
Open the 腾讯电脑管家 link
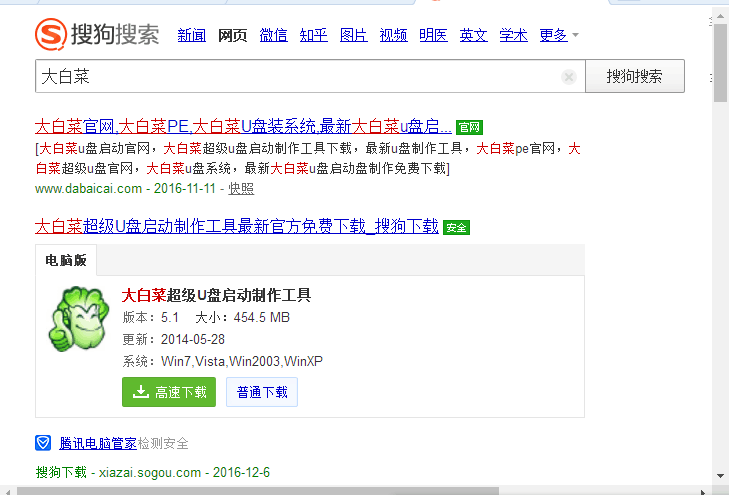(98, 443)
